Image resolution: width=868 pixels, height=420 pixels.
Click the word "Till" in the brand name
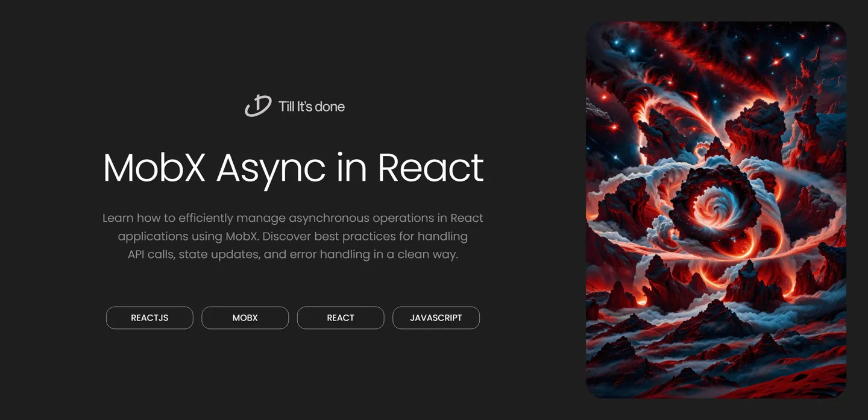click(x=287, y=107)
